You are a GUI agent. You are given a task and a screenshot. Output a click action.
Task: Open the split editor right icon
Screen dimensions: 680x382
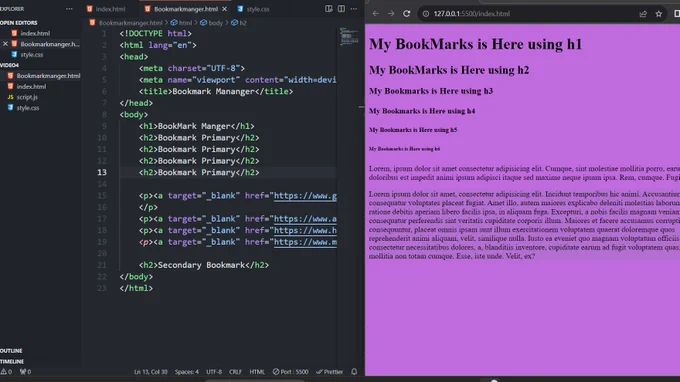click(x=341, y=9)
